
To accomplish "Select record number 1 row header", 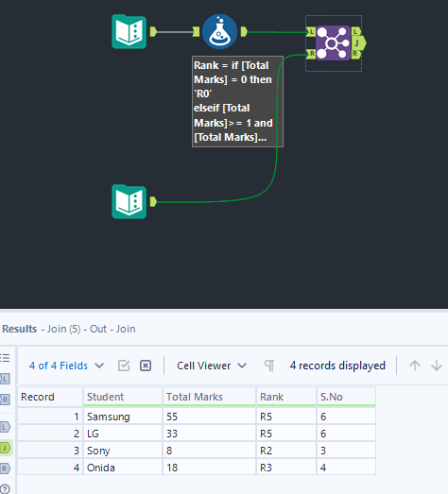I will pyautogui.click(x=50, y=417).
